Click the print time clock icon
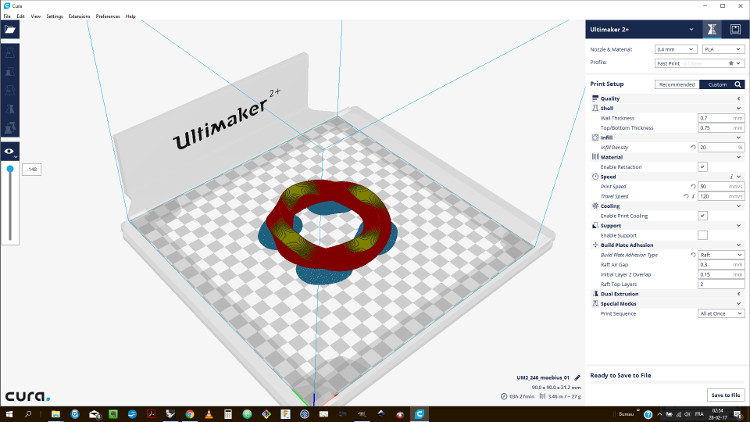The width and height of the screenshot is (750, 422). 504,396
